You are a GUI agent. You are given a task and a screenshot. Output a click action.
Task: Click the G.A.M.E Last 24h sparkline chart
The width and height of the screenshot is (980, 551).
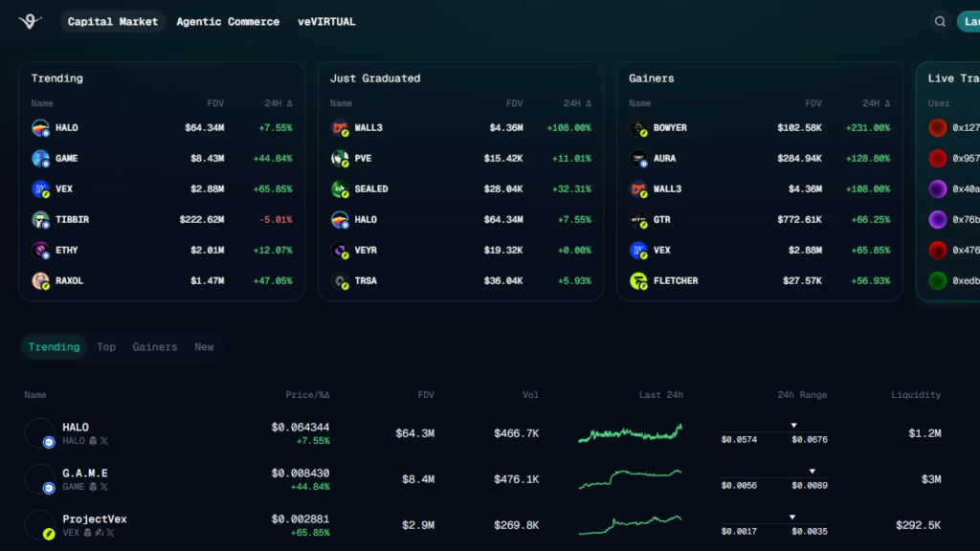click(x=630, y=479)
